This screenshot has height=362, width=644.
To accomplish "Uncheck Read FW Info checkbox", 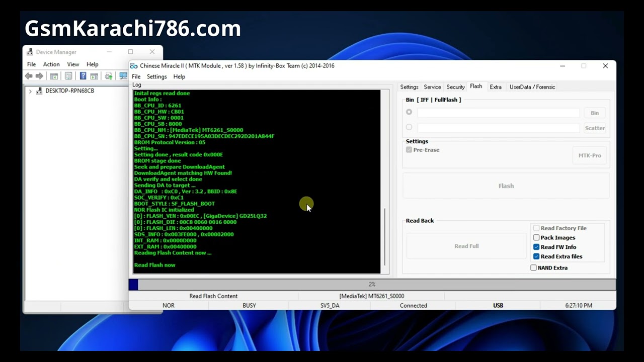I will coord(536,247).
